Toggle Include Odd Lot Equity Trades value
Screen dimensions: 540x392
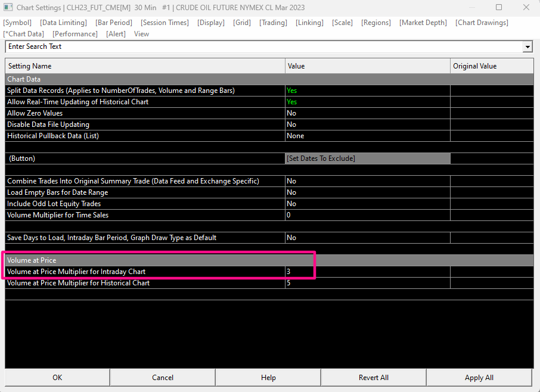[368, 204]
